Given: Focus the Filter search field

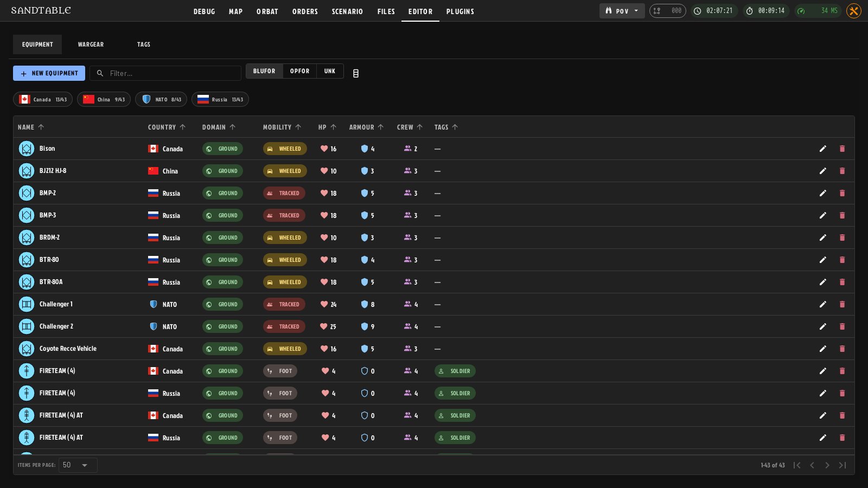Looking at the screenshot, I should [x=165, y=73].
